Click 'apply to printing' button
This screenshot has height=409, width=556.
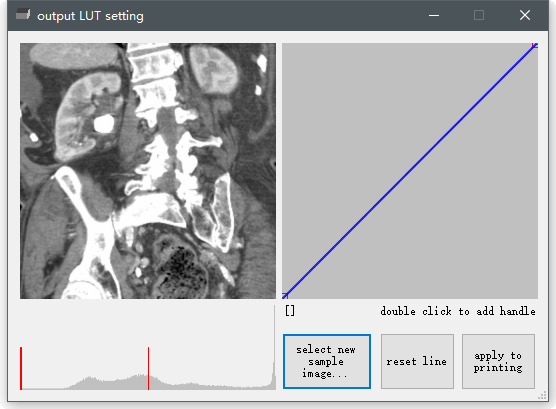(x=498, y=361)
